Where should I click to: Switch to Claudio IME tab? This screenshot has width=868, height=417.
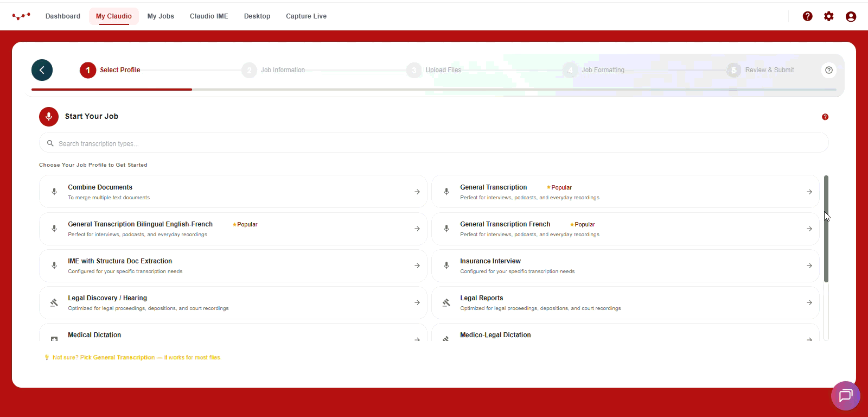209,16
